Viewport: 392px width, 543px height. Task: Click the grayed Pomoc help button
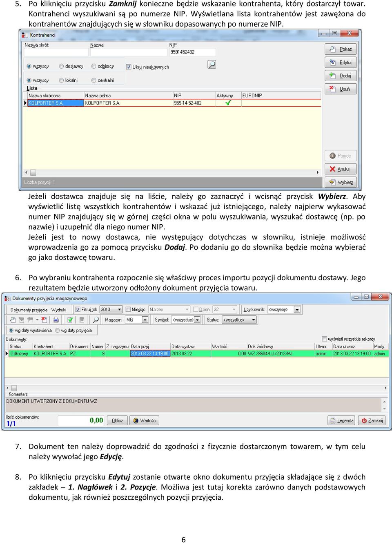click(x=341, y=156)
